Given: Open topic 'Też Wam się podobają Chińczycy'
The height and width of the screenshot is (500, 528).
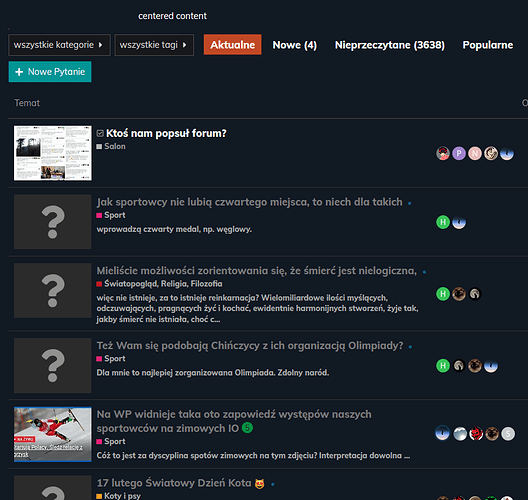Looking at the screenshot, I should pos(250,345).
